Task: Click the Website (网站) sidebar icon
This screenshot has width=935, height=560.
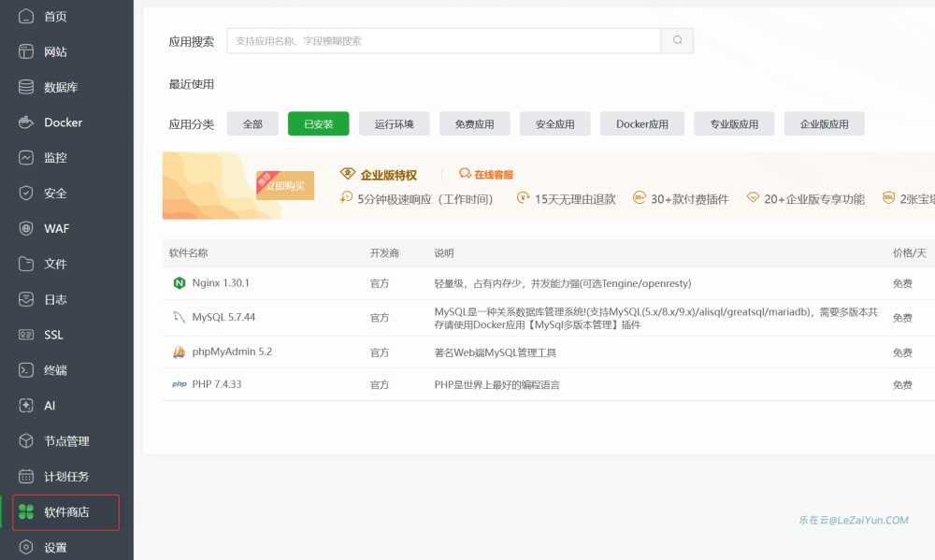Action: tap(25, 51)
